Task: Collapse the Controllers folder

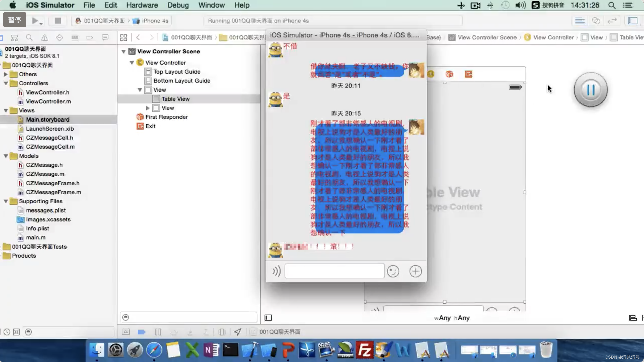Action: point(6,83)
